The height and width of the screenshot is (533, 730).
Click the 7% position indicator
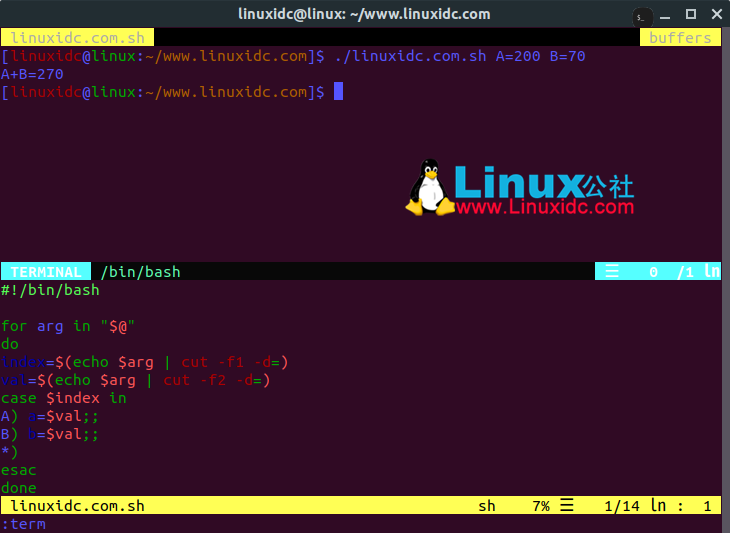[541, 506]
